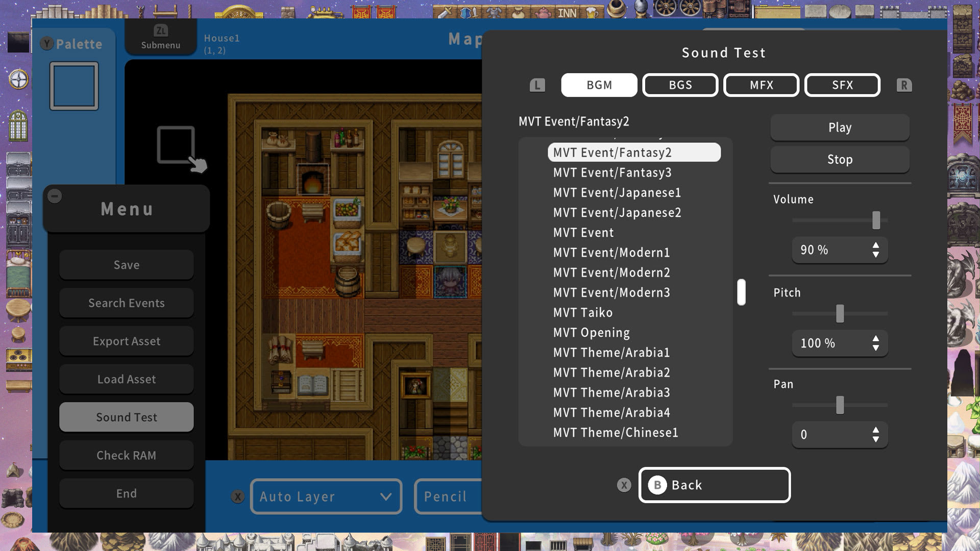Play the selected BGM track

pos(840,127)
